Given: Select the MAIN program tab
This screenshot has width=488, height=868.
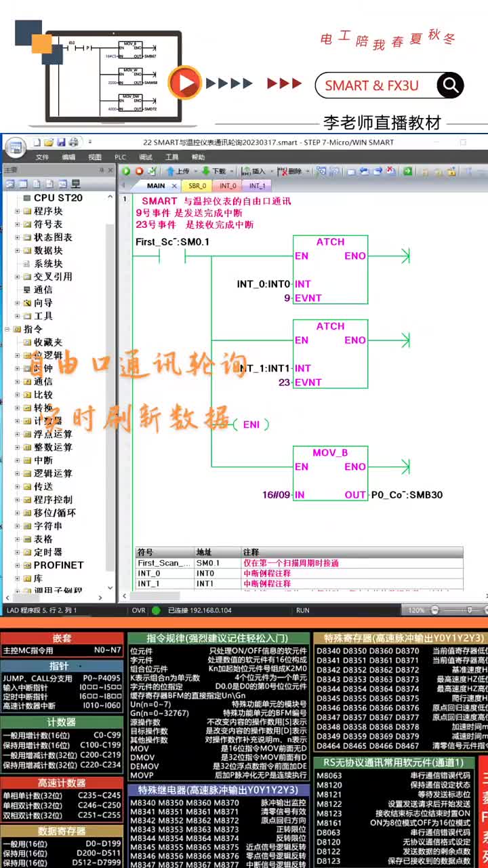Looking at the screenshot, I should tap(156, 186).
